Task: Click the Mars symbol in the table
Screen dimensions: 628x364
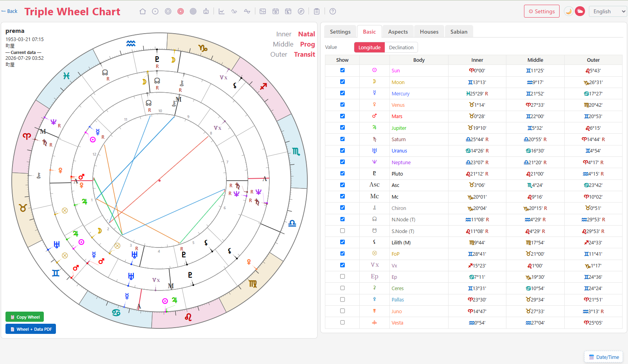Action: pyautogui.click(x=374, y=116)
